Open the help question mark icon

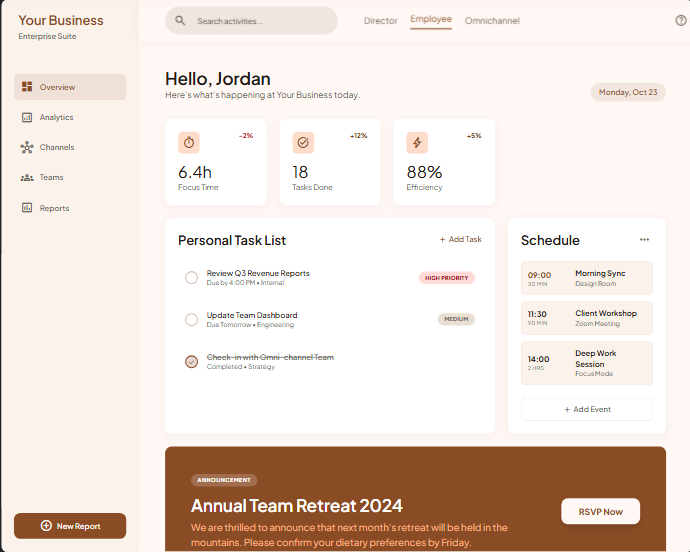tap(681, 20)
